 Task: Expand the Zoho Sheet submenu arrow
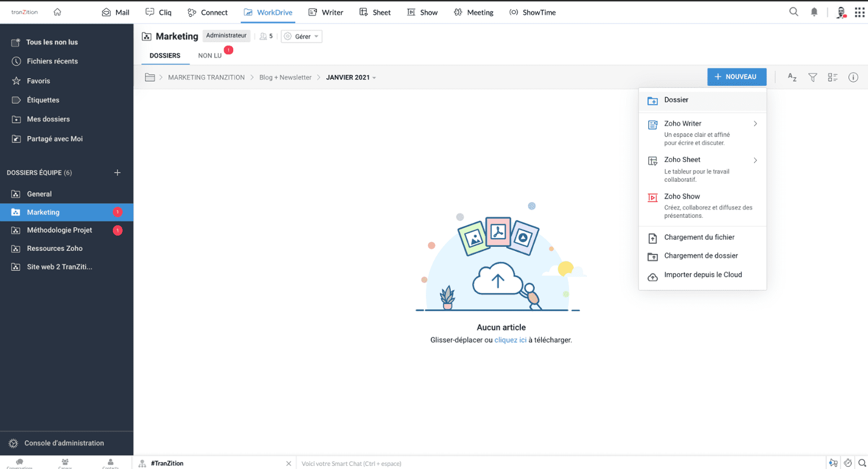click(x=755, y=160)
